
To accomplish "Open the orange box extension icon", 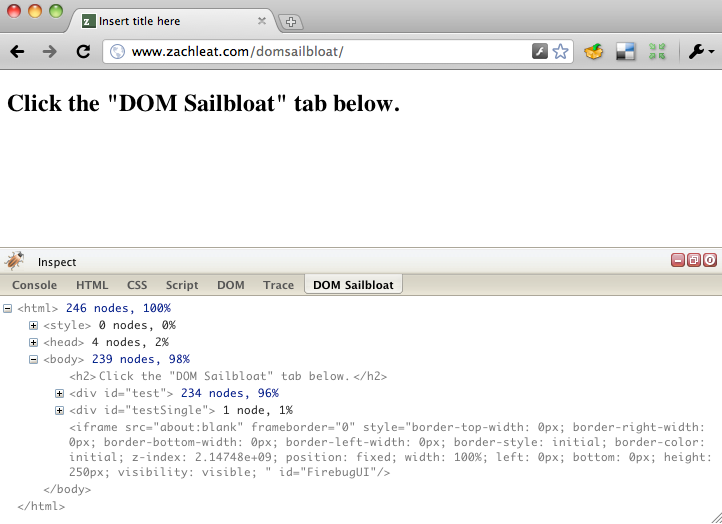I will click(x=594, y=51).
